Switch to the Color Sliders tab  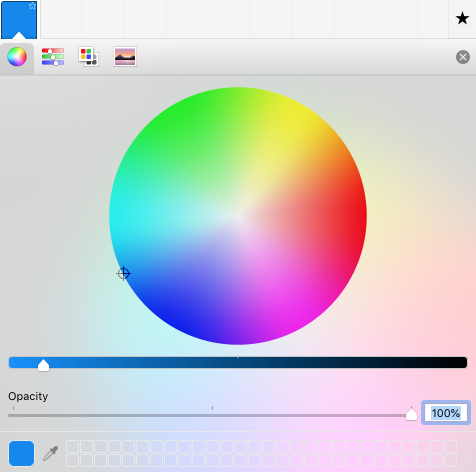53,57
